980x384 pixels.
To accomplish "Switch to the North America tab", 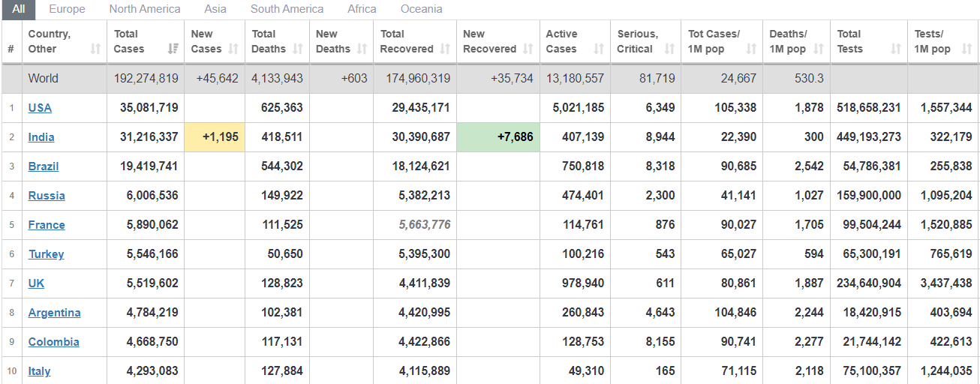I will coord(145,9).
